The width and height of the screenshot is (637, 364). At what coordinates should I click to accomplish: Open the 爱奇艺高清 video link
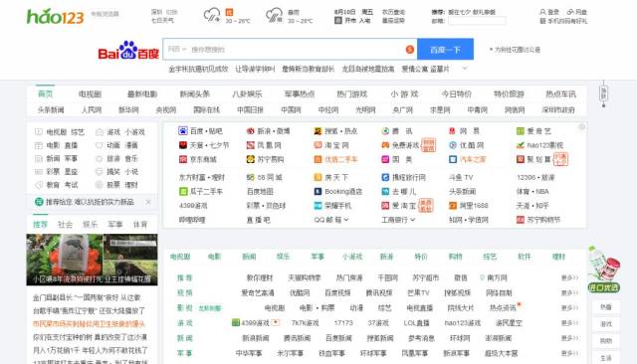point(258,293)
